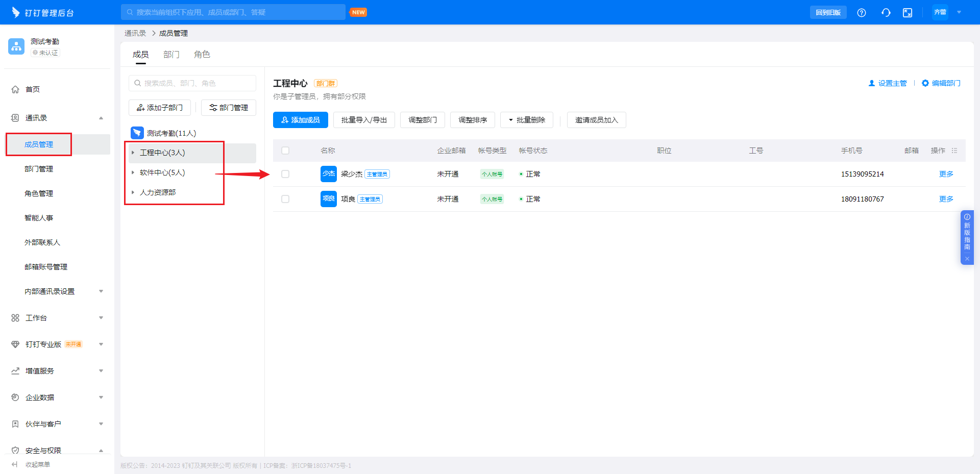
Task: Open 成员管理 in the sidebar
Action: click(58, 144)
